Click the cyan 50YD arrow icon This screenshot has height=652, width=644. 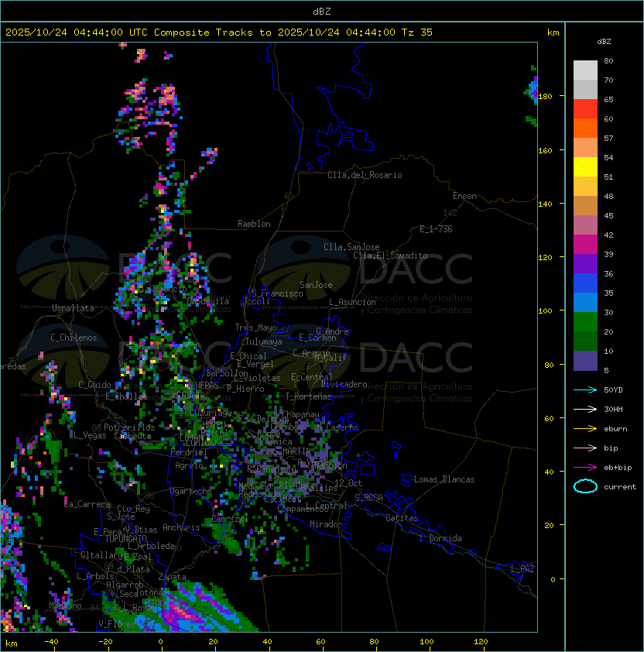(x=585, y=389)
